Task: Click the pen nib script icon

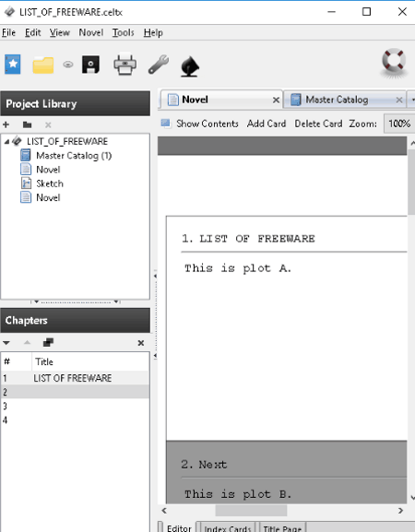Action: tap(190, 66)
